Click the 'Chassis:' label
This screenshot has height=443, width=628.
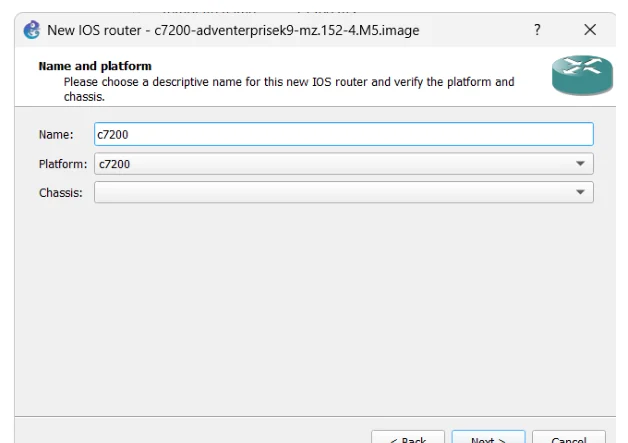(x=60, y=193)
